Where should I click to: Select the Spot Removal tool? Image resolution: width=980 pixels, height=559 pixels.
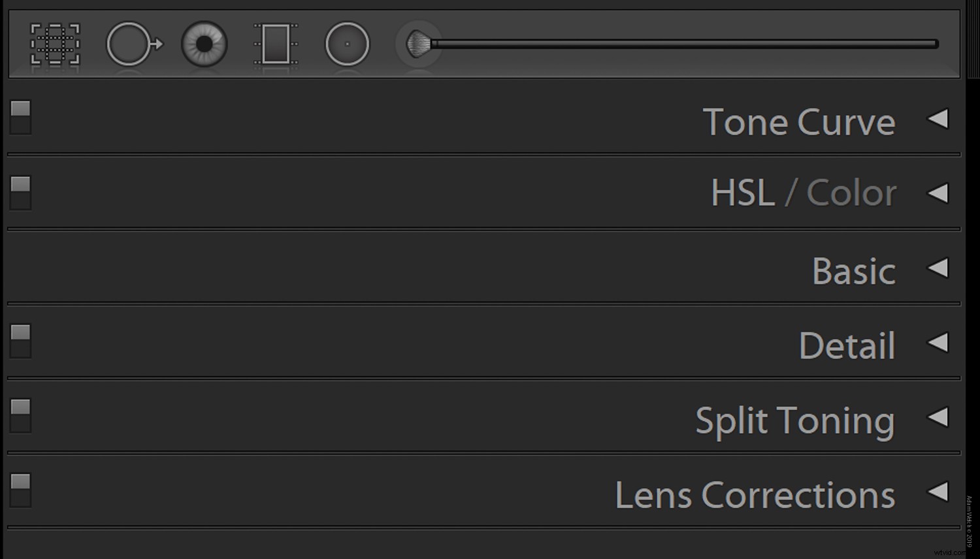(x=133, y=44)
